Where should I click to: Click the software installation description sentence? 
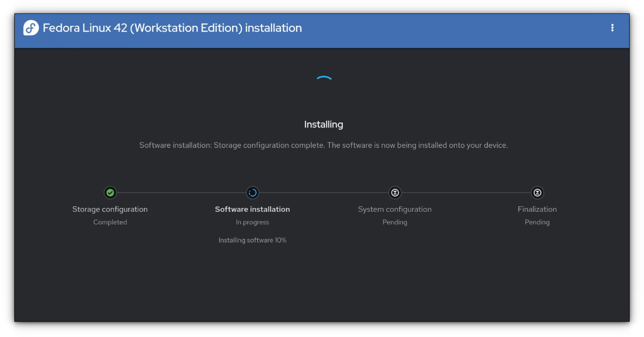tap(324, 145)
